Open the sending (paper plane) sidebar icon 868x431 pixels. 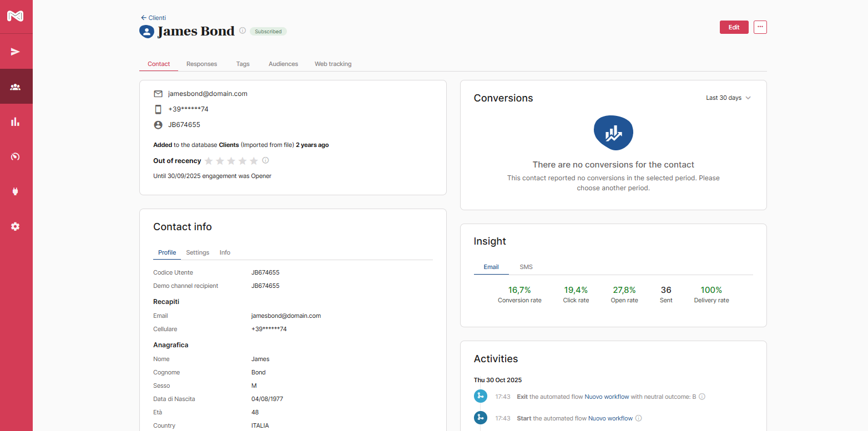tap(16, 52)
